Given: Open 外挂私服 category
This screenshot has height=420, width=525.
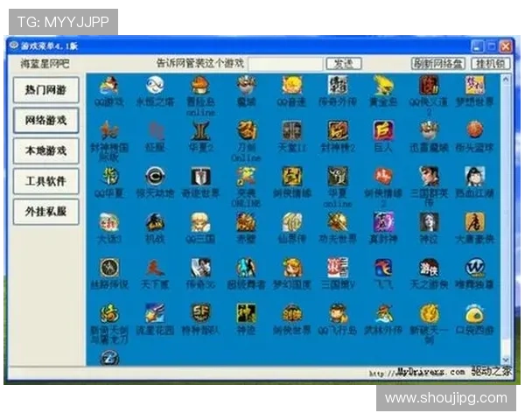Looking at the screenshot, I should coord(46,212).
